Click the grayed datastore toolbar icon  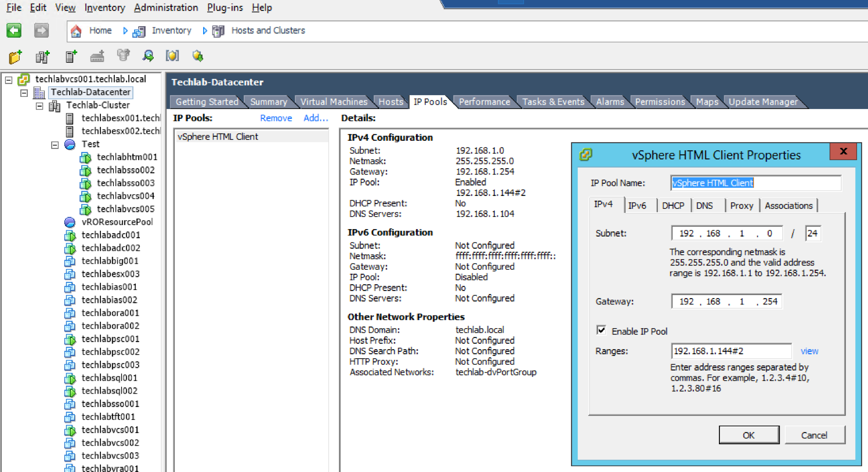(123, 56)
